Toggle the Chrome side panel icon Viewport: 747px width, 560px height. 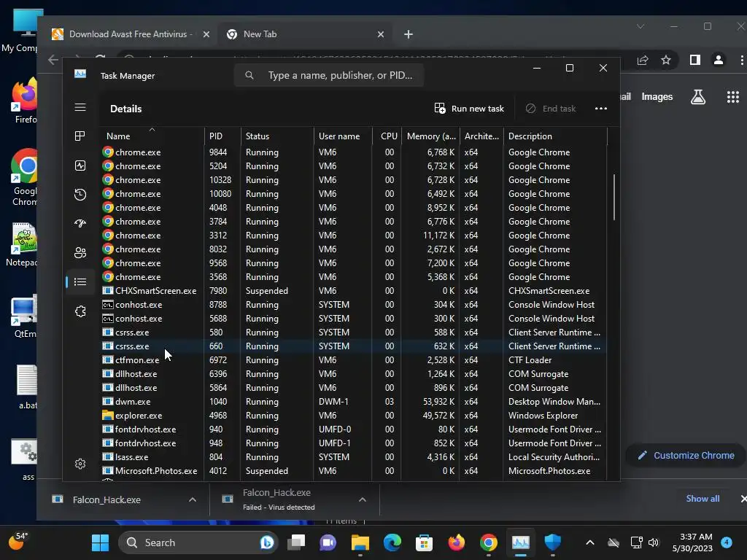tap(695, 60)
